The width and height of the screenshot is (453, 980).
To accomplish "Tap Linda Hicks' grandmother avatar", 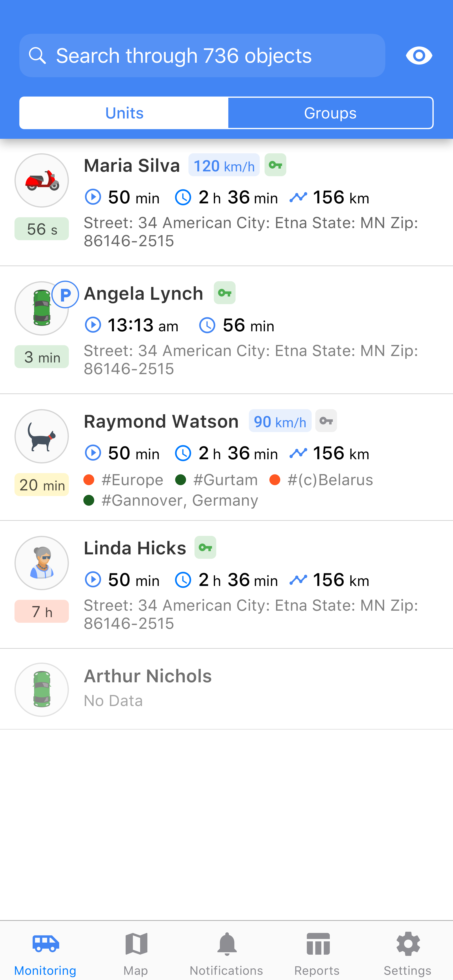I will pyautogui.click(x=41, y=563).
